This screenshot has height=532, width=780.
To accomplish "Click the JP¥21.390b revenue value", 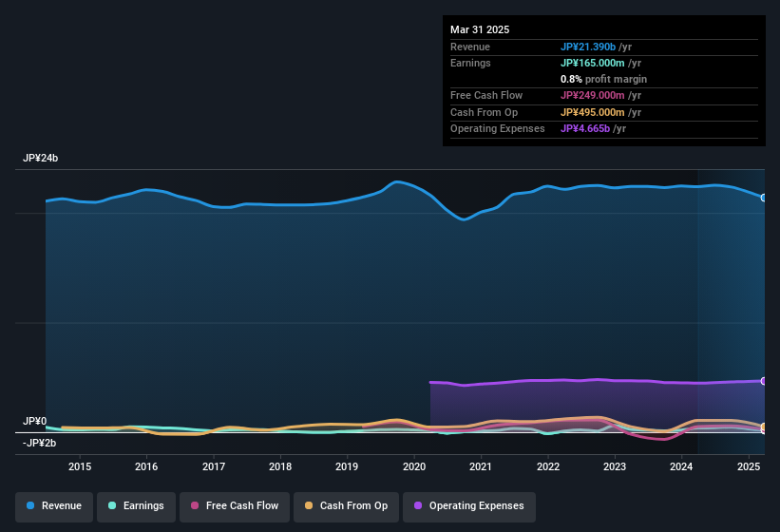I will coord(588,47).
